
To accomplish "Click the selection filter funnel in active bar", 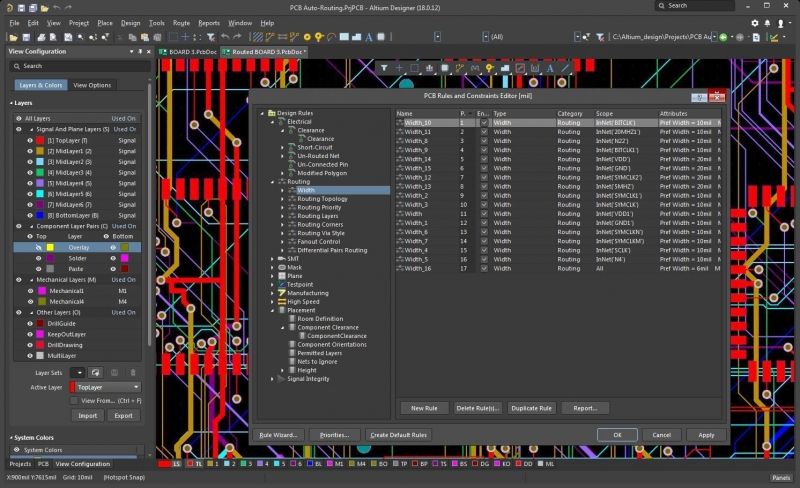I will pyautogui.click(x=384, y=68).
